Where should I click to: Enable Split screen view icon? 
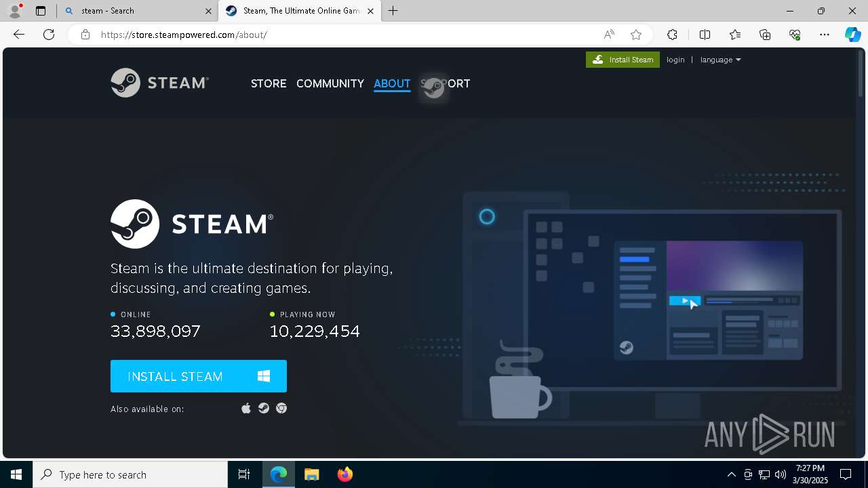(705, 35)
